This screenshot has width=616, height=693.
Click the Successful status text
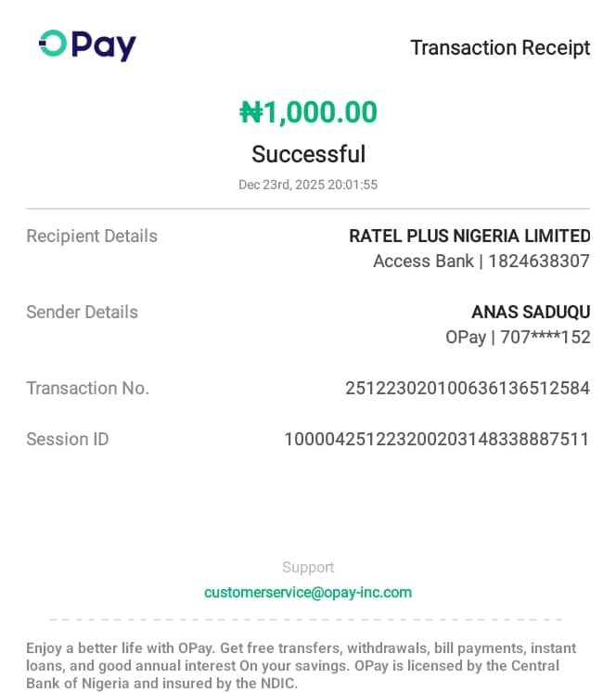pyautogui.click(x=308, y=154)
